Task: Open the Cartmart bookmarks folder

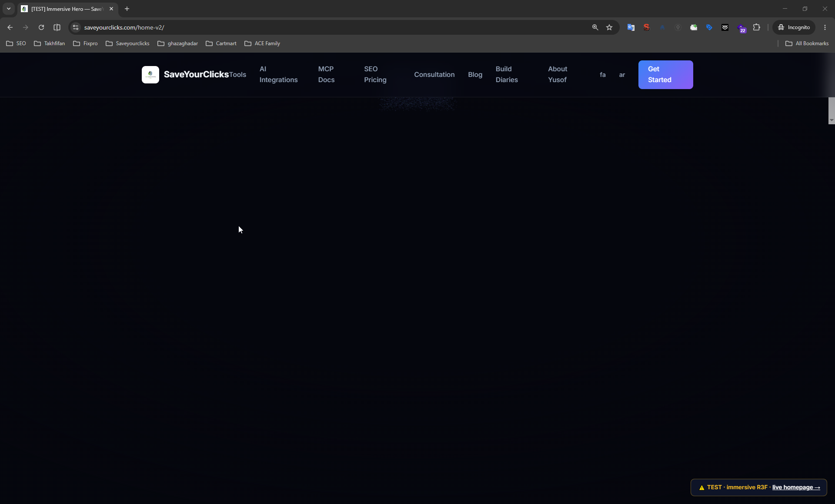Action: (x=221, y=43)
